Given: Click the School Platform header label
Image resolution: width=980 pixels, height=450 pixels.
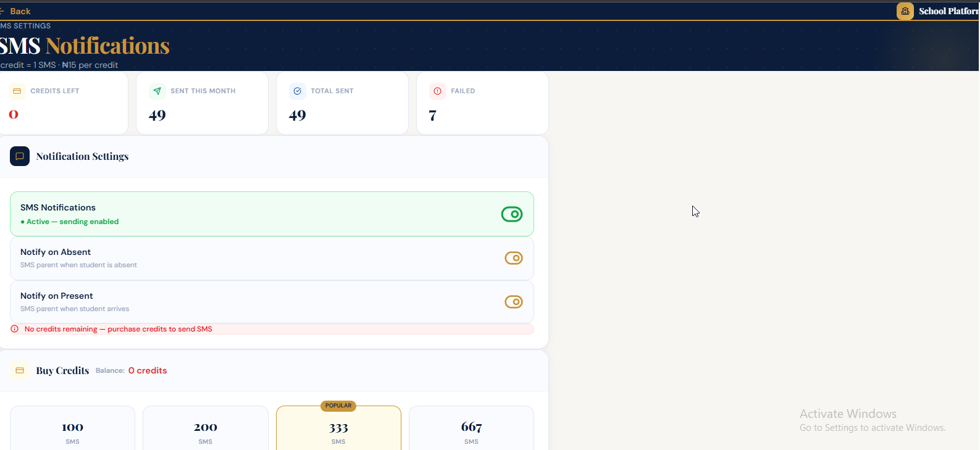Looking at the screenshot, I should [949, 11].
